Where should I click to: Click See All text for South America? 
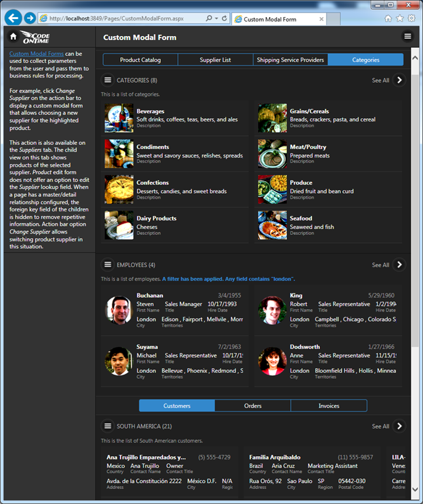[380, 426]
